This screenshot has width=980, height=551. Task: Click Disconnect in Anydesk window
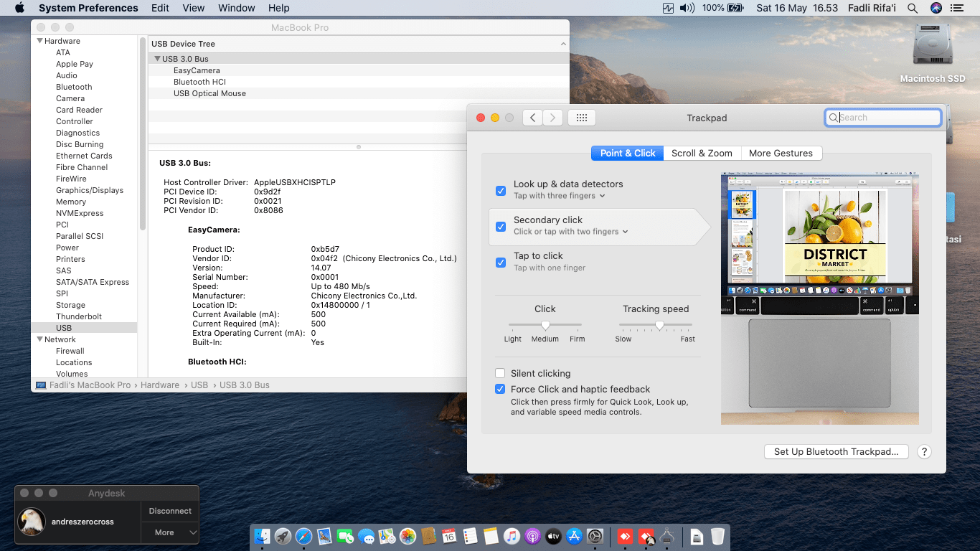pos(170,511)
